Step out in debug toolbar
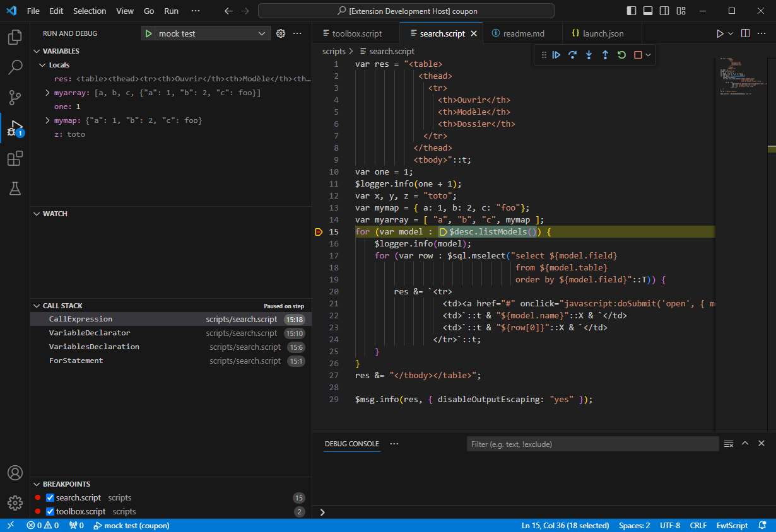 point(605,55)
